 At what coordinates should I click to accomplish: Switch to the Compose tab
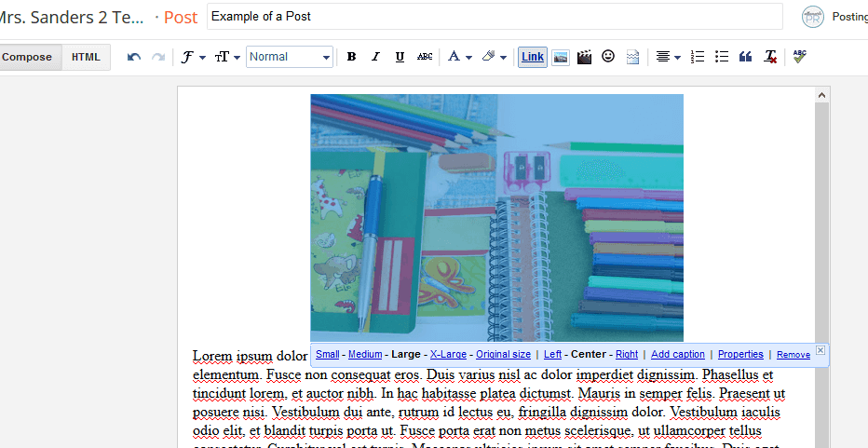pyautogui.click(x=27, y=57)
